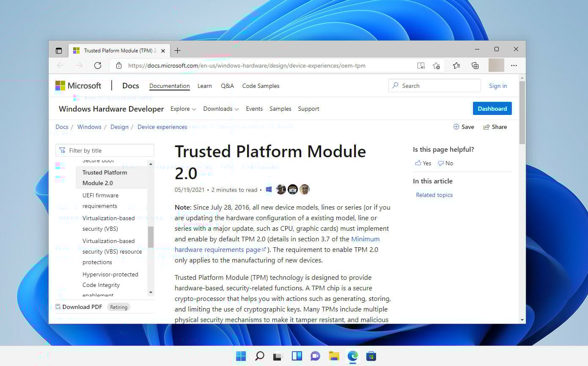View the third contributor avatar
Viewport: 588px width, 366px height.
click(305, 189)
